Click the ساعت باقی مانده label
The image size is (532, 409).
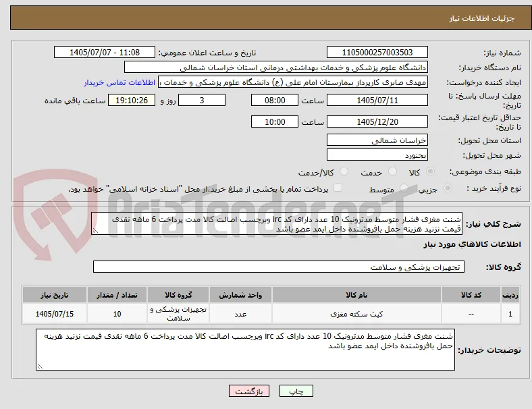(75, 101)
